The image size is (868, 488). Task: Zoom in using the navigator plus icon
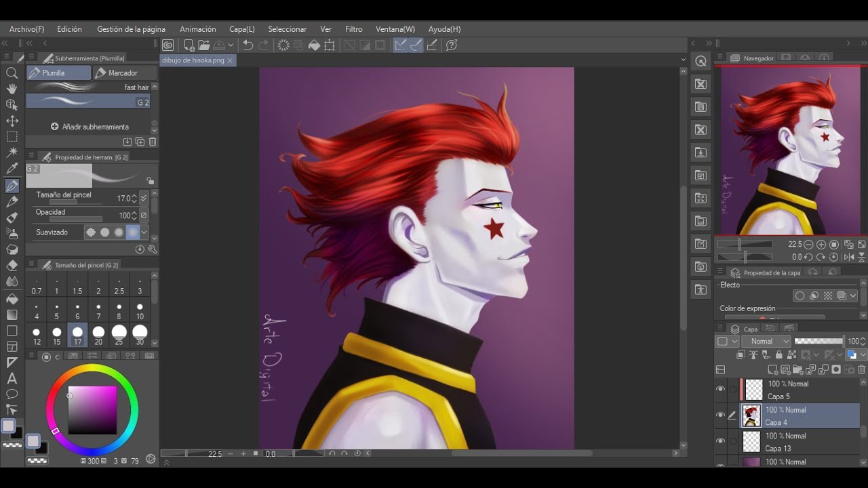pos(821,244)
